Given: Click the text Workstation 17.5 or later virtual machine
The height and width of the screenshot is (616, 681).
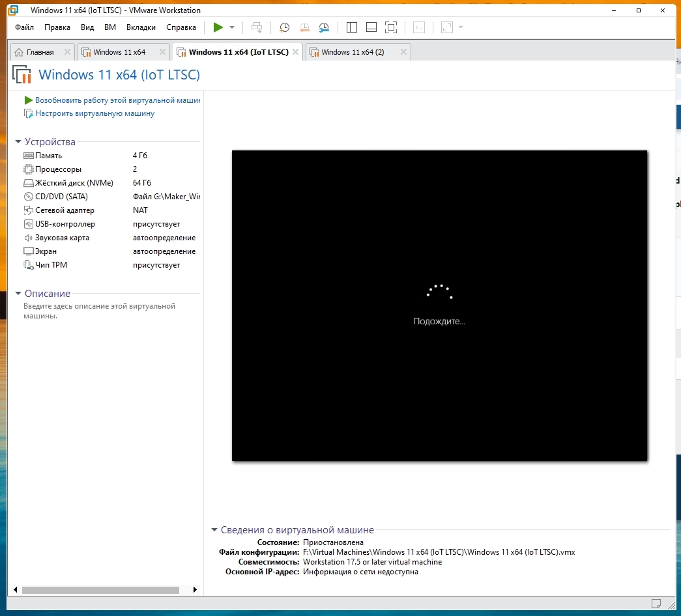Looking at the screenshot, I should 372,562.
